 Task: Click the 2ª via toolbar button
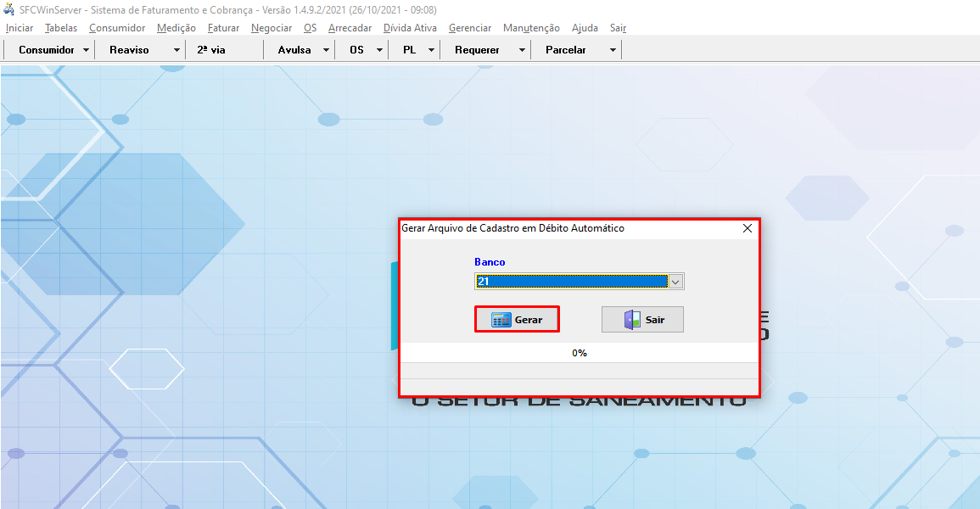point(211,50)
